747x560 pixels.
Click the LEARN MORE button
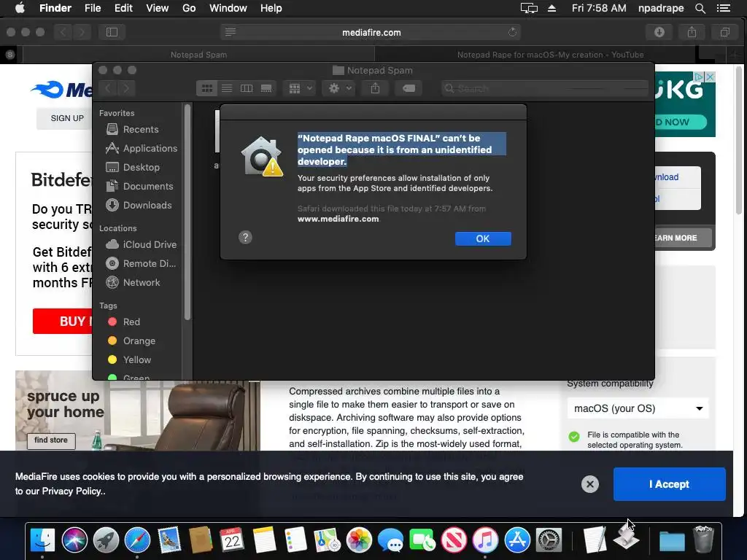(682, 238)
